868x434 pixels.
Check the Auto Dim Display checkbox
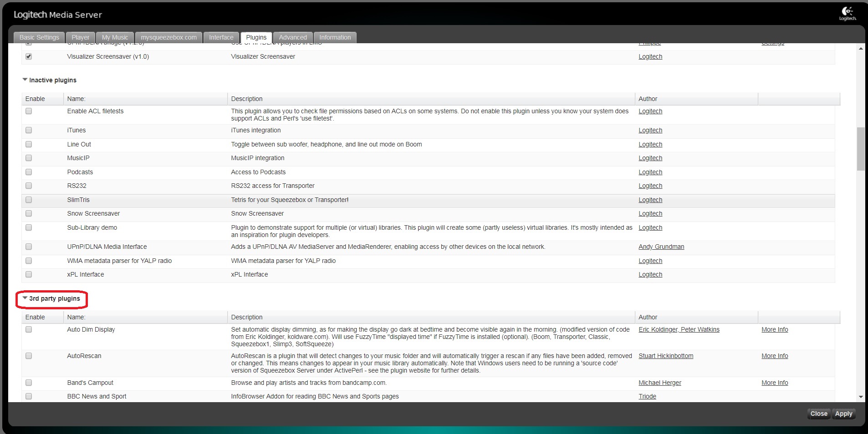pos(29,329)
